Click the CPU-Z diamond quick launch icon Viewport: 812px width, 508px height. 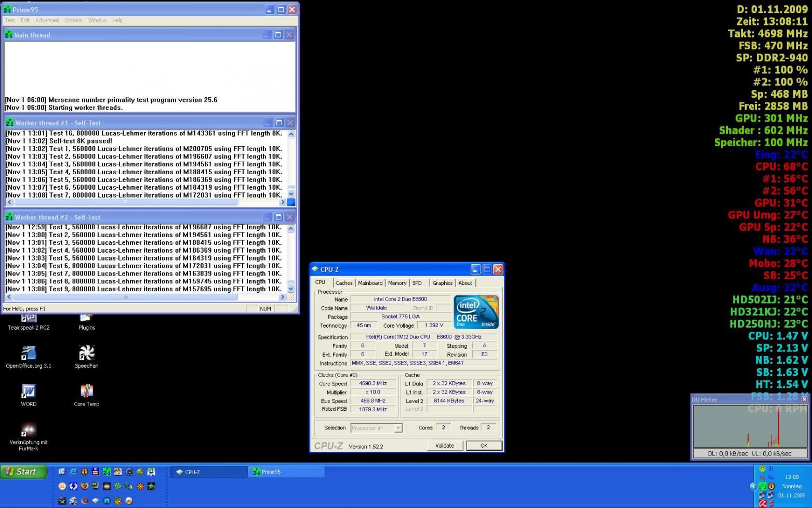click(x=96, y=501)
